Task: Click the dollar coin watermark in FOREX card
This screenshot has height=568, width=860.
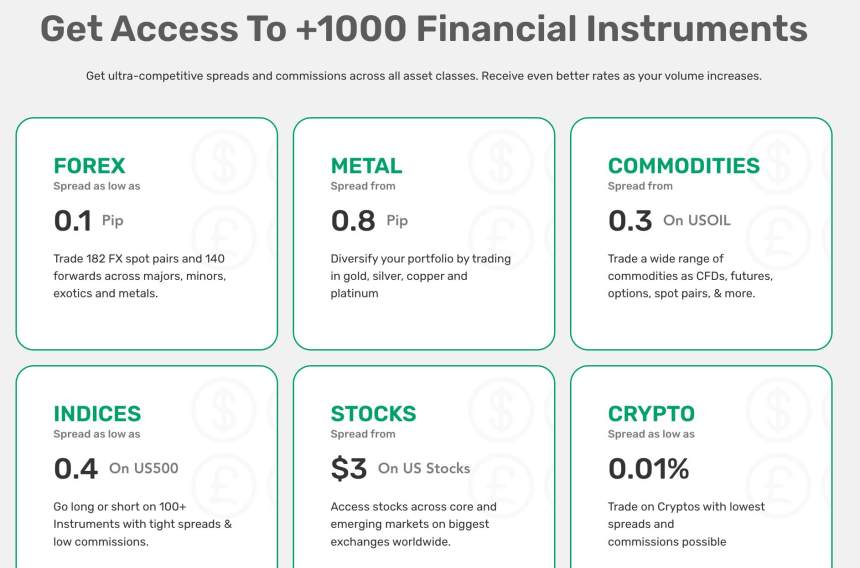Action: pyautogui.click(x=222, y=163)
